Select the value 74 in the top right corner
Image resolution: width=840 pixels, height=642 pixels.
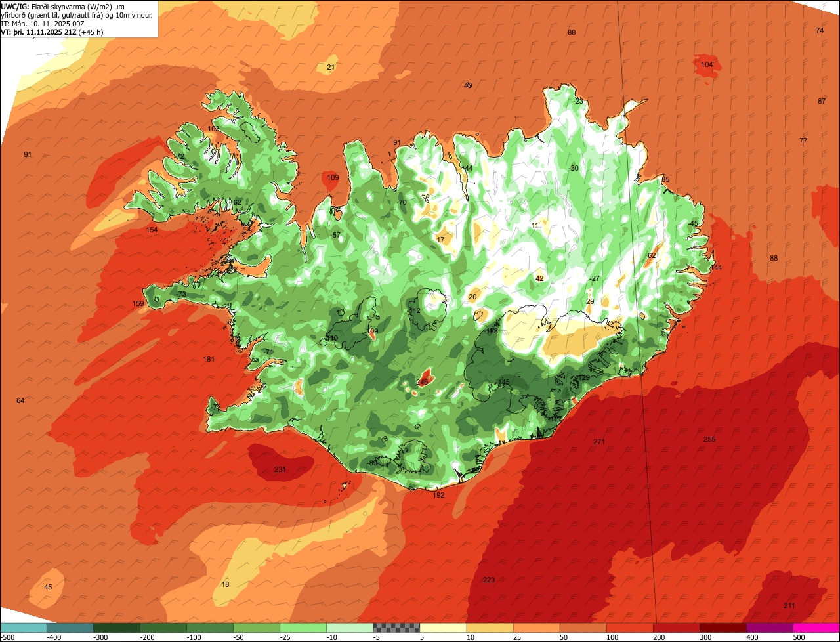pos(820,30)
